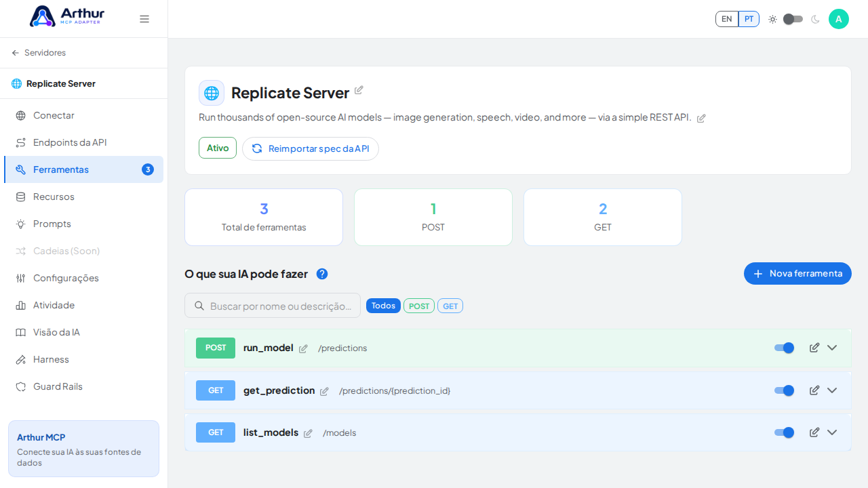Click the Nova ferramenta button
The height and width of the screenshot is (488, 868).
click(x=797, y=273)
